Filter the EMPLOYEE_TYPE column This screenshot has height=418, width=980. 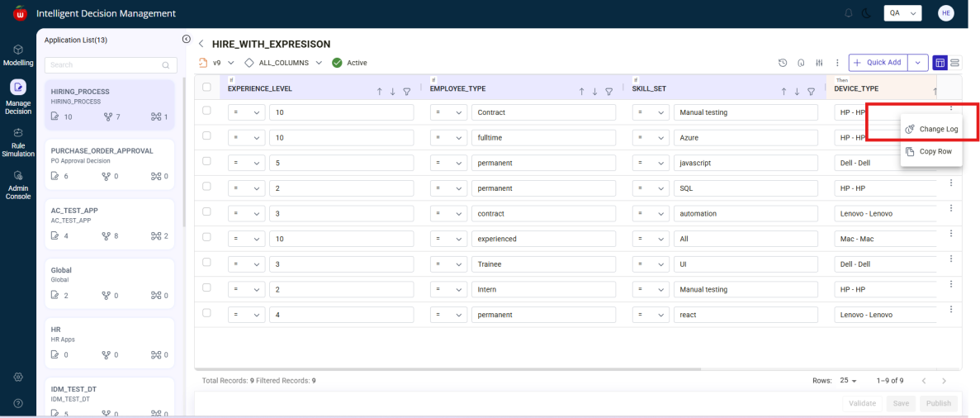(x=608, y=92)
